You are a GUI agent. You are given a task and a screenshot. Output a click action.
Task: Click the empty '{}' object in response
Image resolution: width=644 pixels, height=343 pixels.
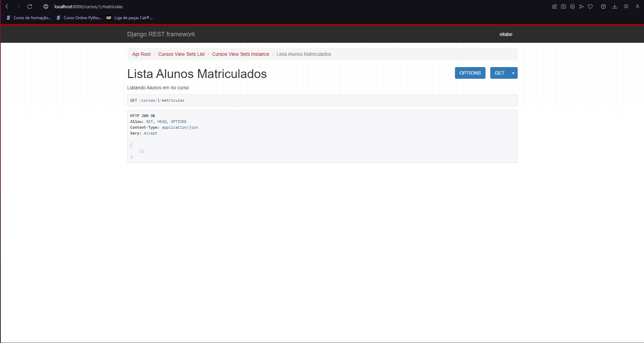142,151
